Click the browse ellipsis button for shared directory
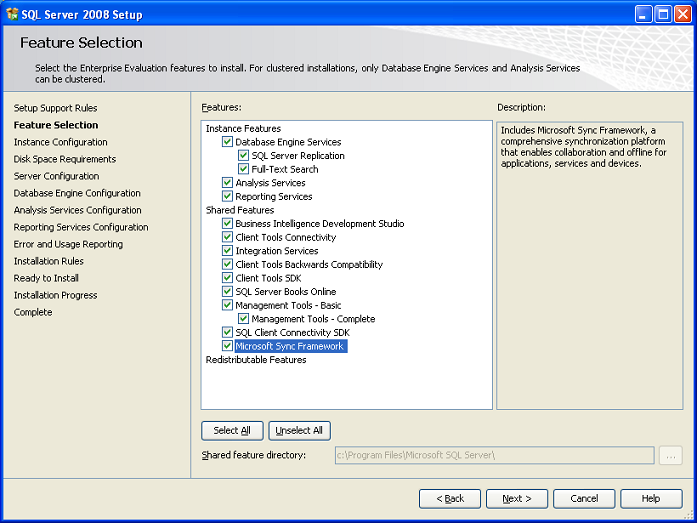The width and height of the screenshot is (697, 523). [670, 455]
